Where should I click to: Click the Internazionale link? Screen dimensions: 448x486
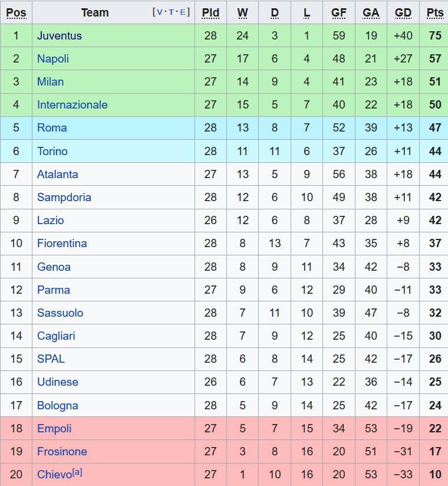(72, 104)
